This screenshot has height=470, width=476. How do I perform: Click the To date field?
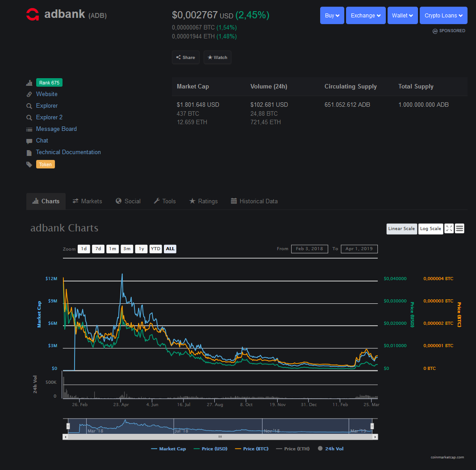pos(359,249)
